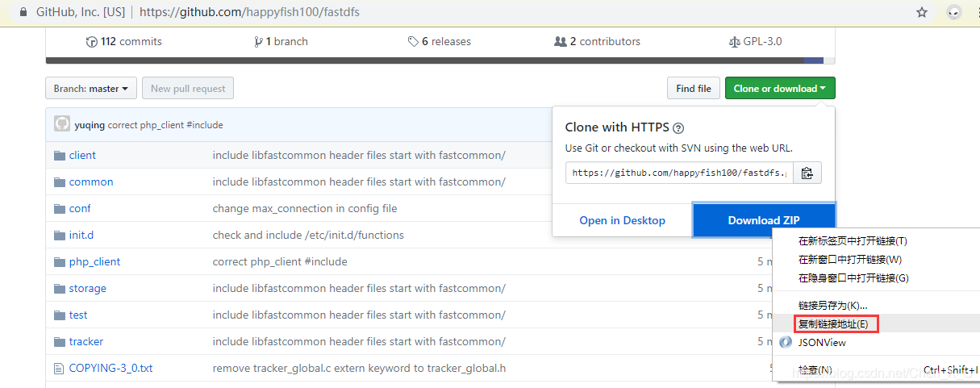The image size is (980, 388).
Task: Click the repository language color bar
Action: 440,60
